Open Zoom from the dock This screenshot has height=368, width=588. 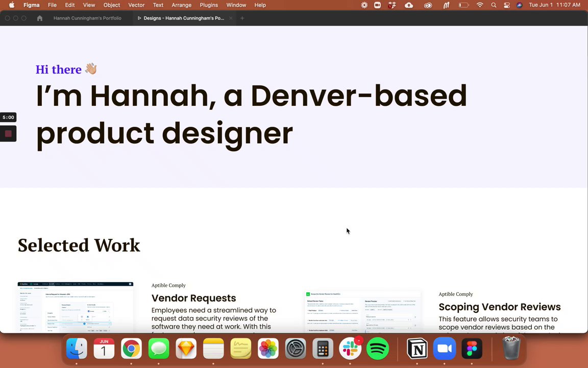pyautogui.click(x=445, y=349)
